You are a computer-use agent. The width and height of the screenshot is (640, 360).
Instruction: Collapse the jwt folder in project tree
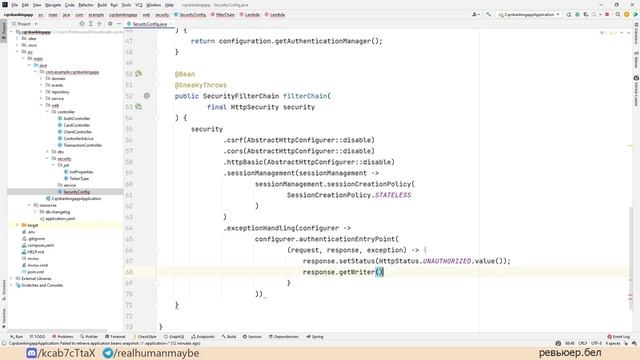[53, 165]
